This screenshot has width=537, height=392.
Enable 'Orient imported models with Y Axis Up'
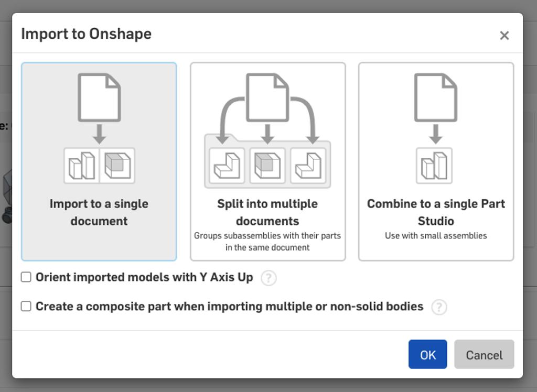(26, 277)
